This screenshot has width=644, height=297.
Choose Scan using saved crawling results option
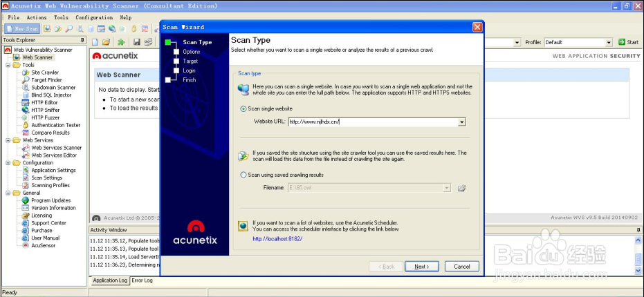click(x=243, y=175)
